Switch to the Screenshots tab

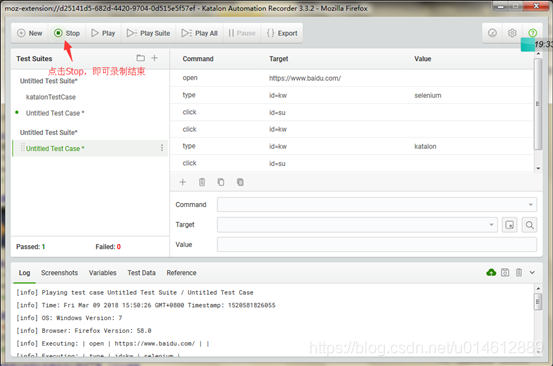tap(59, 273)
